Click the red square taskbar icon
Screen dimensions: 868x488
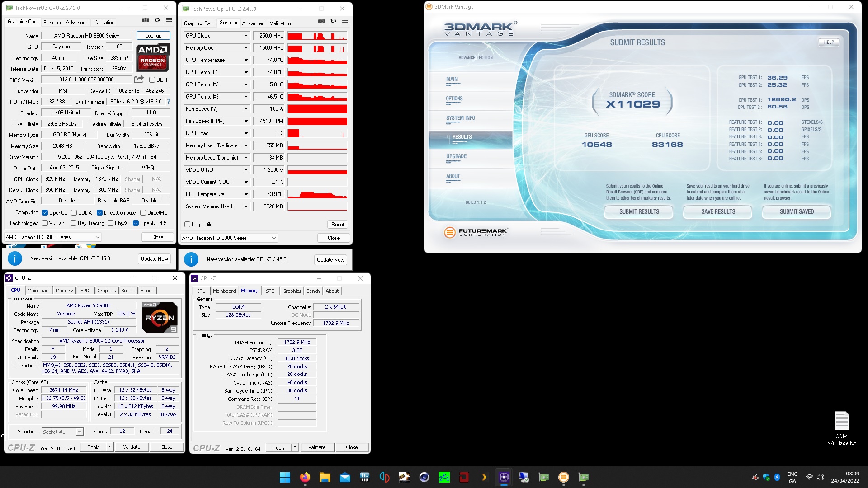[464, 477]
